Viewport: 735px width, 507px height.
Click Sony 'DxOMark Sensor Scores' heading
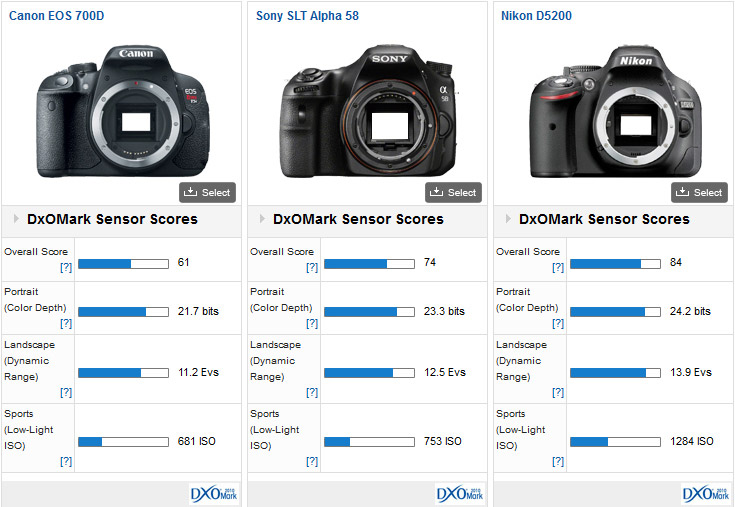358,219
